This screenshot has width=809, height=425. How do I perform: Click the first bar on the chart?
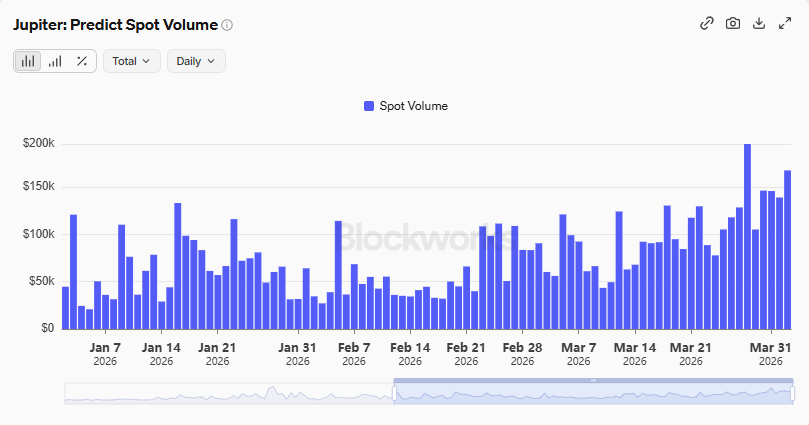[x=65, y=308]
